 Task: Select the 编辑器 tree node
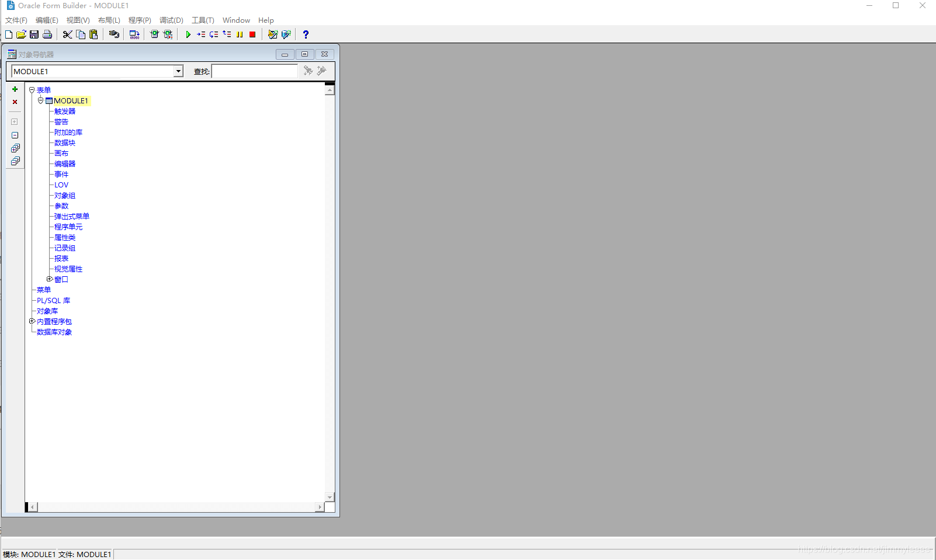65,164
